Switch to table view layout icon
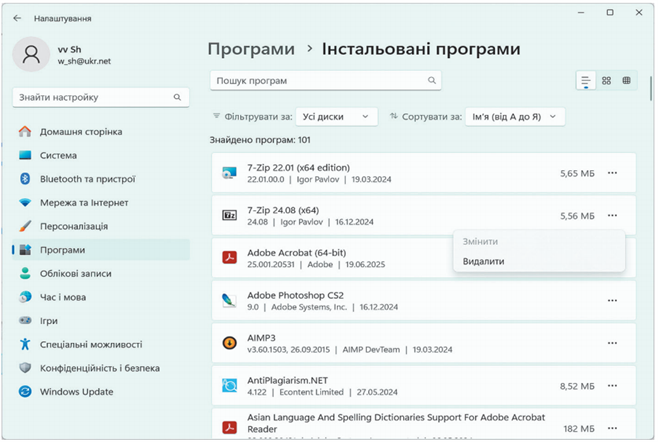The width and height of the screenshot is (658, 442). pos(627,81)
